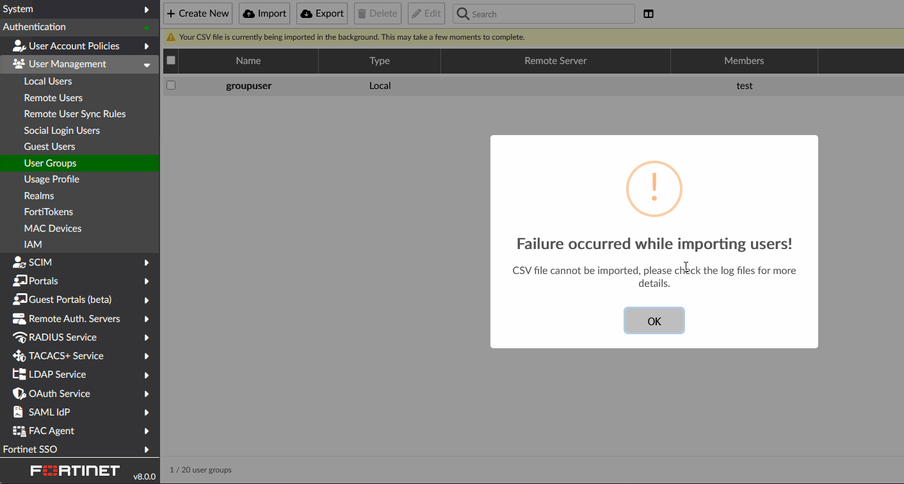Screen dimensions: 904x484
Task: Open Guest Users in sidebar
Action: coord(49,146)
